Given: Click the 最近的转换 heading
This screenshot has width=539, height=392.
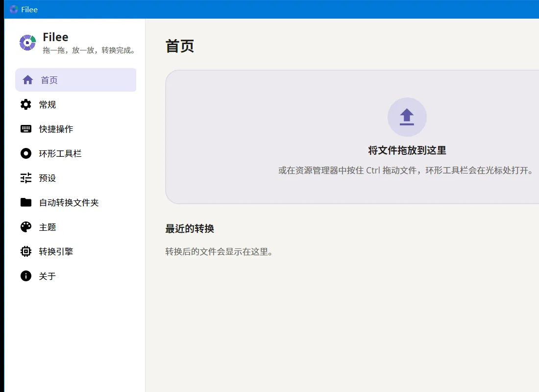Looking at the screenshot, I should tap(190, 229).
